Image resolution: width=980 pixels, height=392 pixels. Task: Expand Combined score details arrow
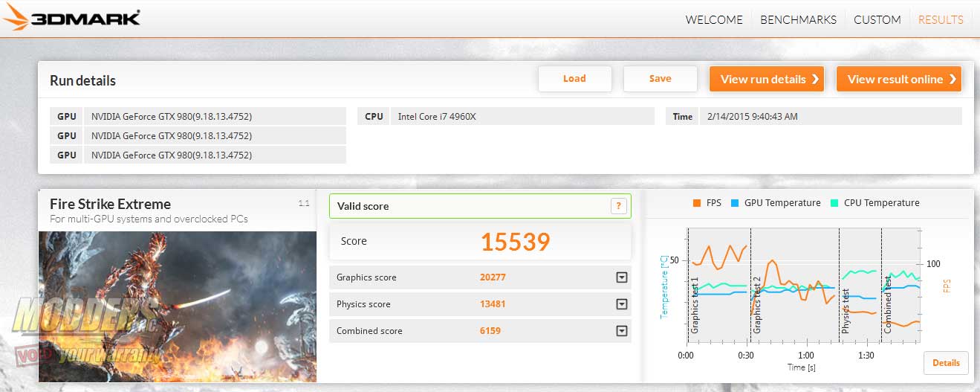622,331
